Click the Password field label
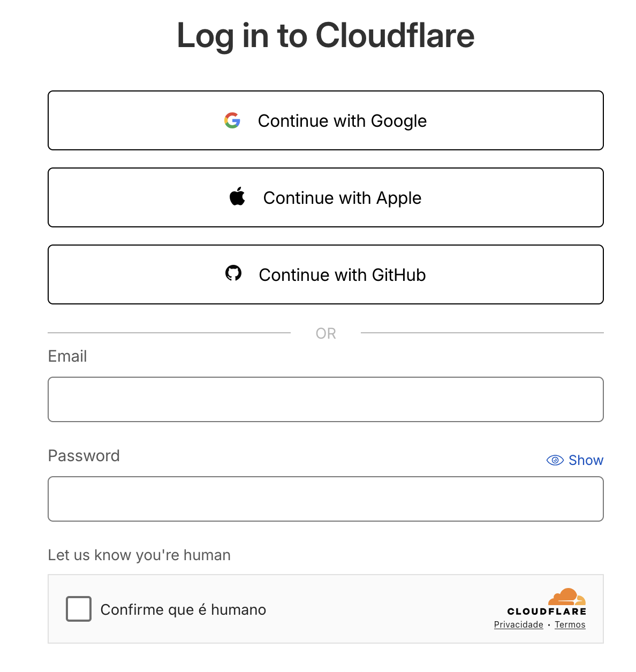The image size is (636, 672). pos(84,456)
